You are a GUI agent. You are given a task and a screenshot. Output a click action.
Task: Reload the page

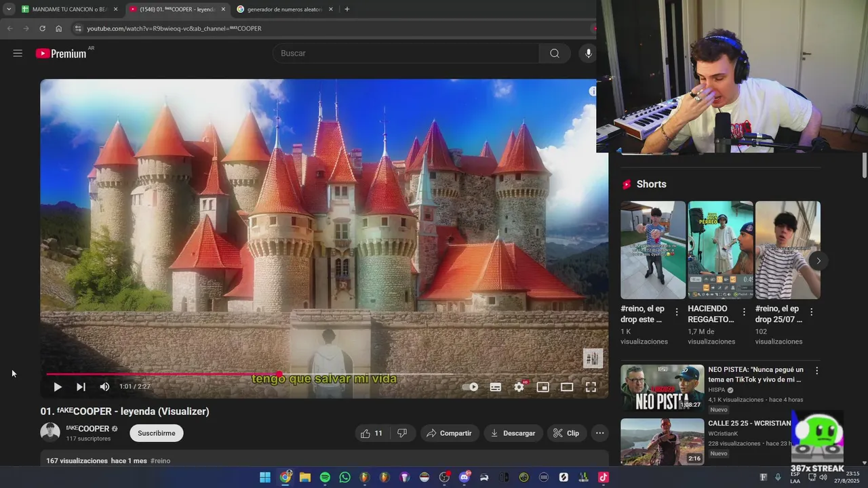(42, 28)
